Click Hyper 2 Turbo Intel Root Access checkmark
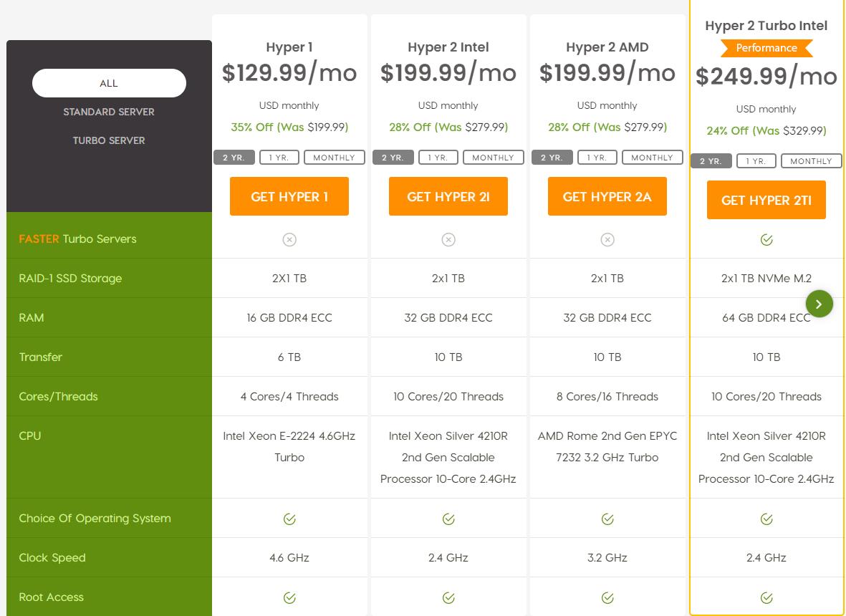 766,597
